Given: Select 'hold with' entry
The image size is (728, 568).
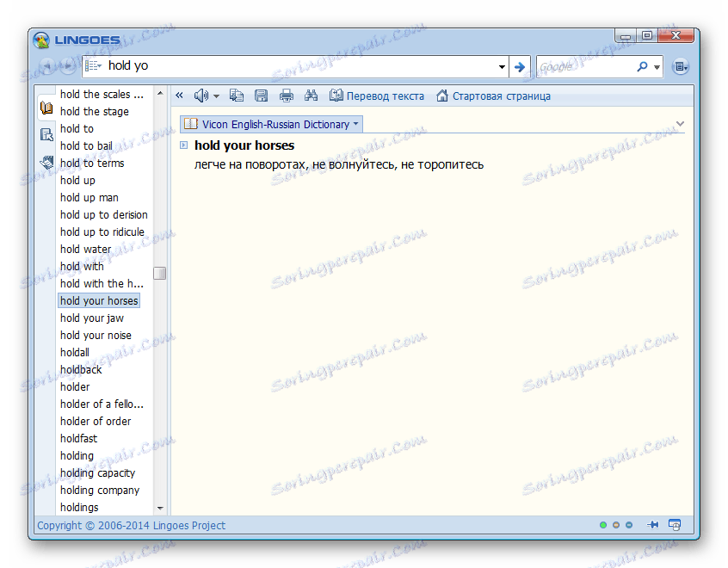Looking at the screenshot, I should [82, 266].
